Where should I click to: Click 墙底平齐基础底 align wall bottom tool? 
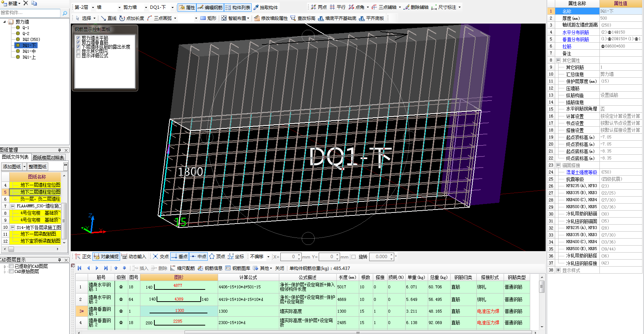pyautogui.click(x=337, y=18)
